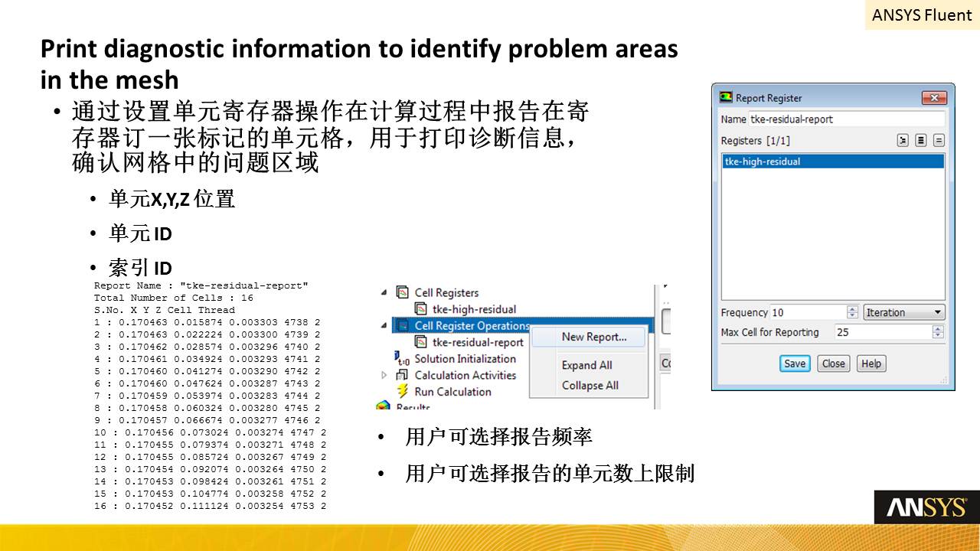Screen dimensions: 980x551
Task: Click the Cell Register Operations node icon
Action: pos(403,326)
